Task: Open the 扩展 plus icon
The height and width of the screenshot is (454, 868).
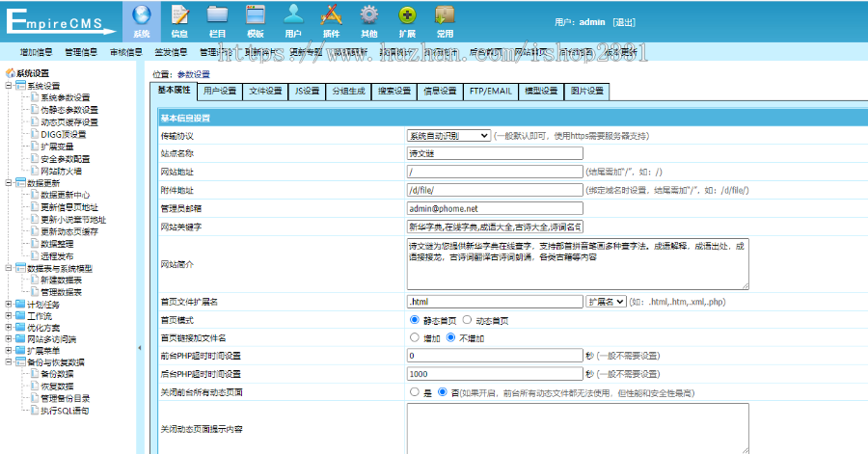Action: (407, 19)
